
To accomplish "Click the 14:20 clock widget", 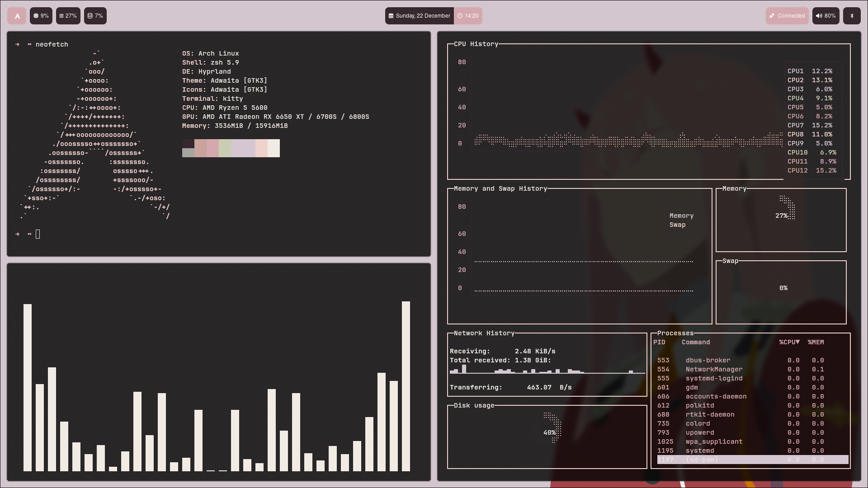I will click(x=468, y=16).
